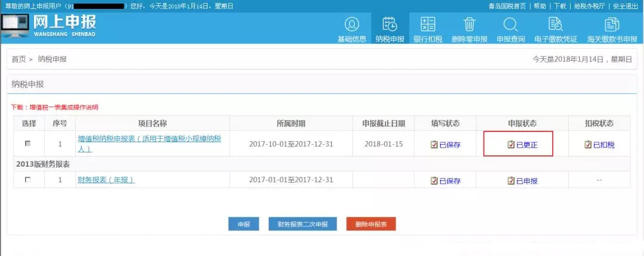The height and width of the screenshot is (256, 644).
Task: Select the 纳税申报 calendar icon
Action: click(389, 24)
